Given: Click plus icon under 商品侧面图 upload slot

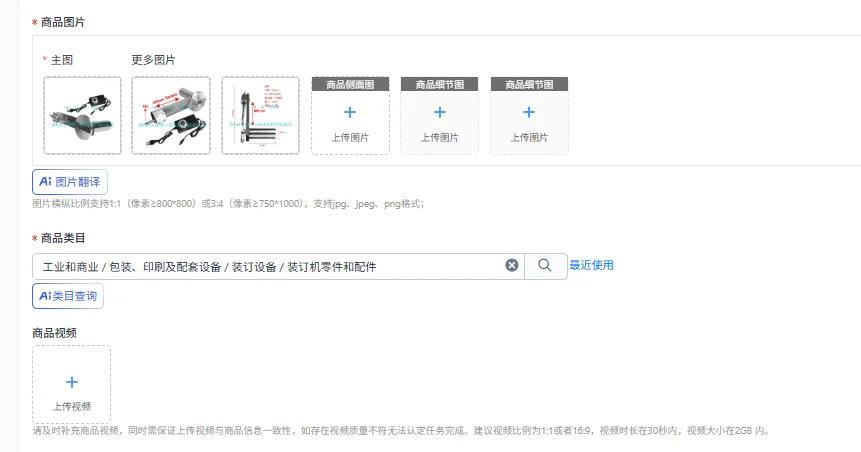Looking at the screenshot, I should (350, 113).
